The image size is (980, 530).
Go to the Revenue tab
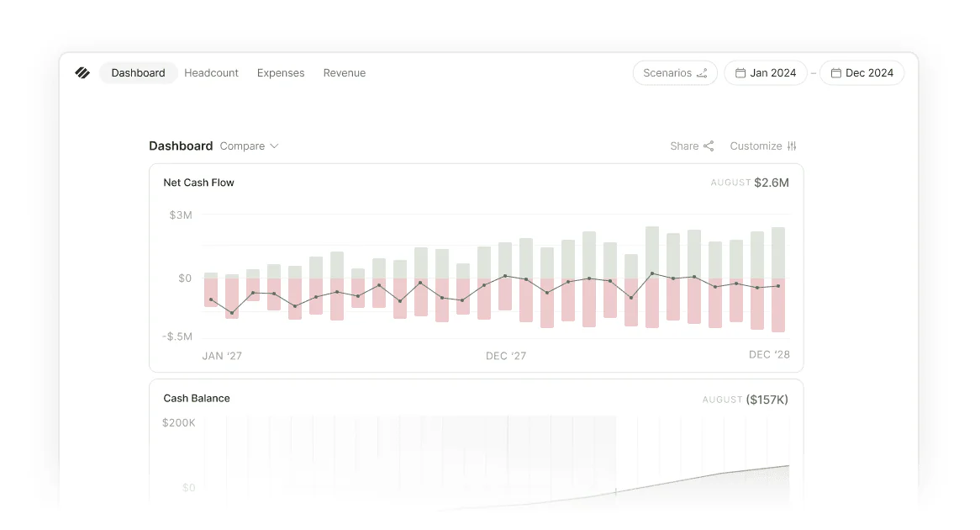click(345, 73)
